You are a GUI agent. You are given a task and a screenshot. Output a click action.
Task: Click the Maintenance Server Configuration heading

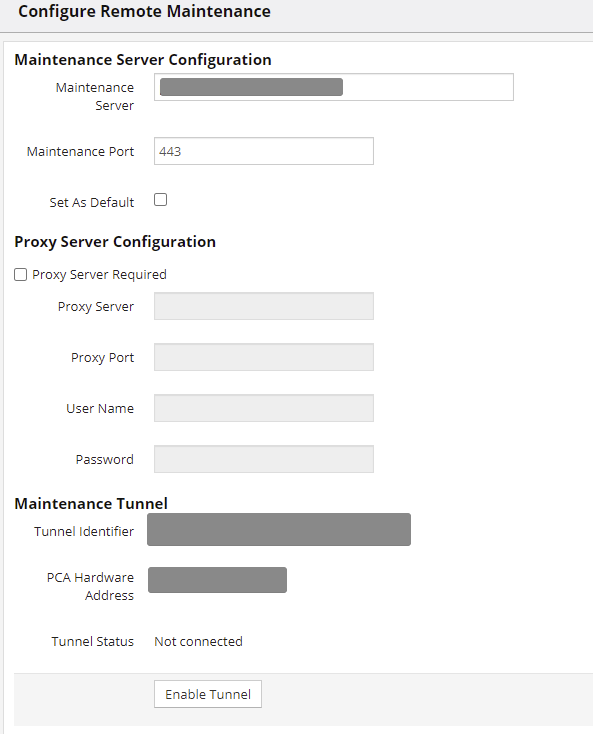[143, 60]
